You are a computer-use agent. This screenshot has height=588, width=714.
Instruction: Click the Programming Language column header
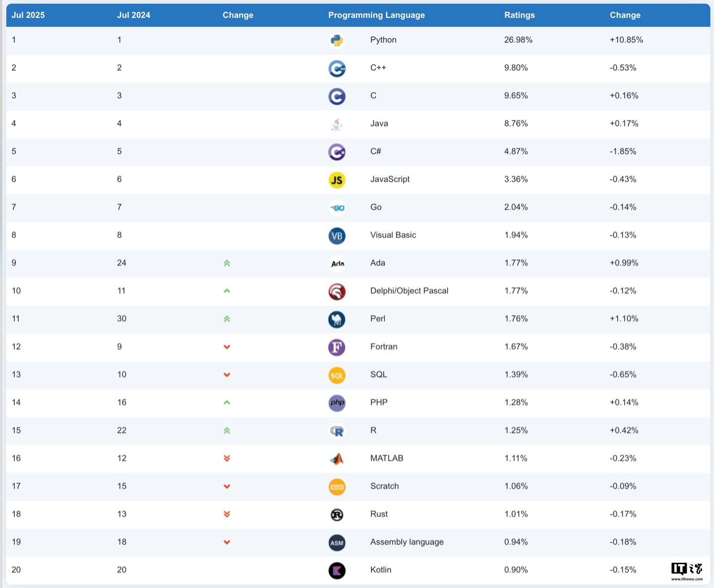376,15
